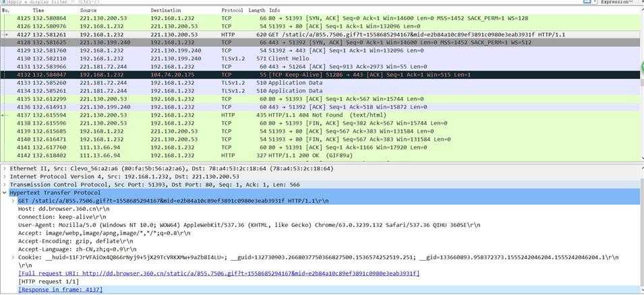Select the Accept-Language header line
Viewport: 644px width, 295px height.
coord(78,249)
